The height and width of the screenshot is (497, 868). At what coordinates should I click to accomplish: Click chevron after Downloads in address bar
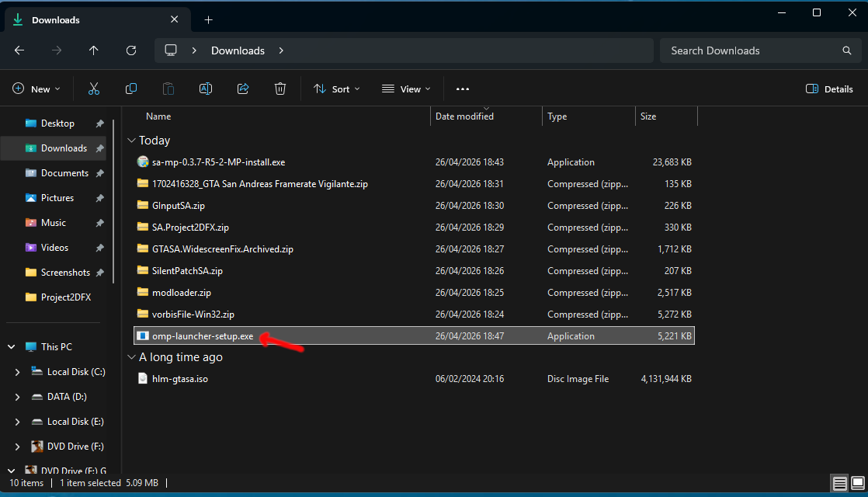[x=281, y=50]
